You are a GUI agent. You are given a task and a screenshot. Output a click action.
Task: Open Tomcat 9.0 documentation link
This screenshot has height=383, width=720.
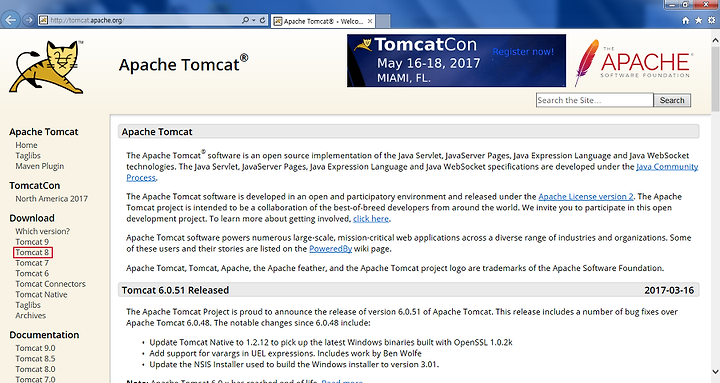(x=35, y=349)
